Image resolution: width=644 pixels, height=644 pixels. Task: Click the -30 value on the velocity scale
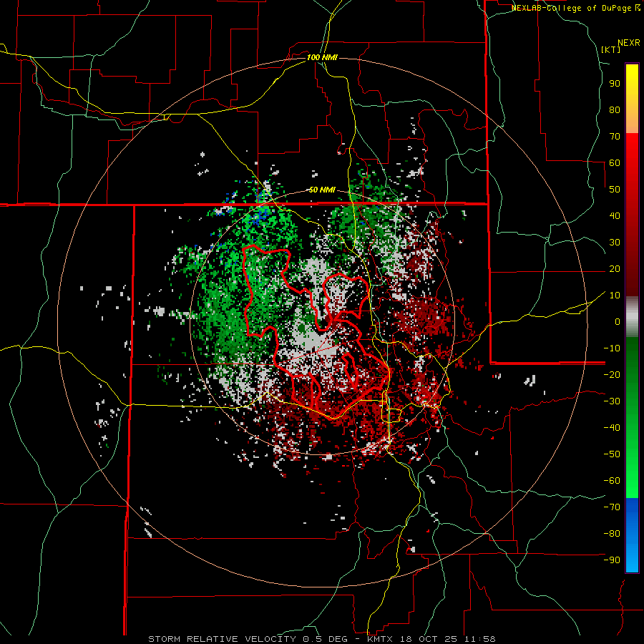point(612,401)
